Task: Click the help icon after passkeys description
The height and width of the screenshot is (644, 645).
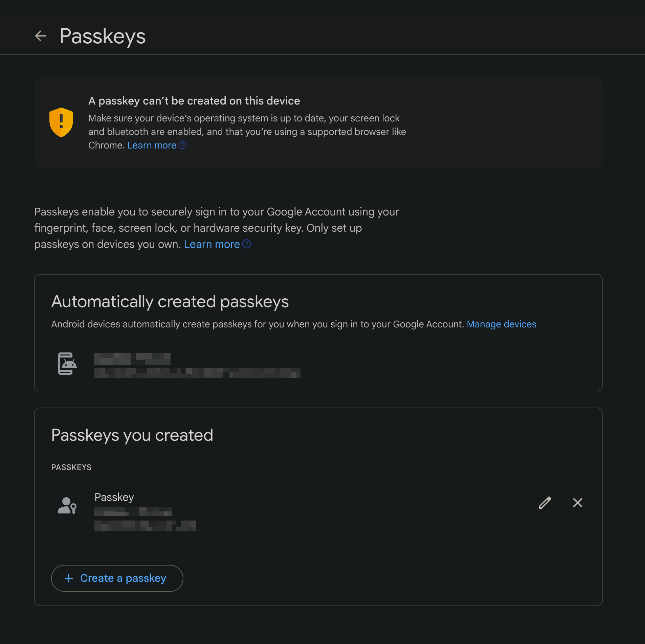Action: coord(247,244)
